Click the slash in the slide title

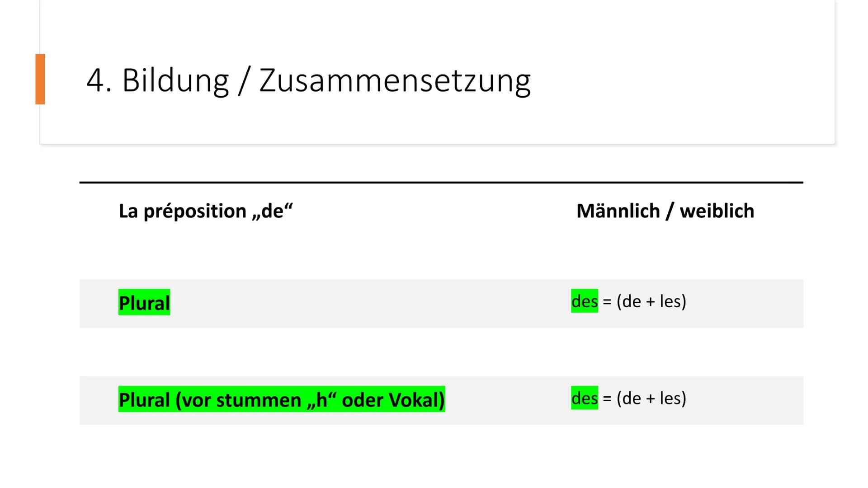(x=244, y=82)
